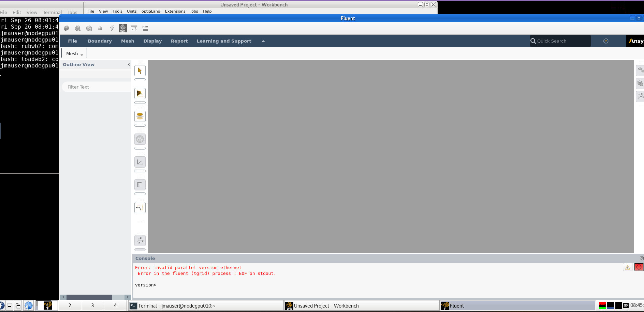Click the refresh arrows toolbar icon
This screenshot has width=644, height=312.
(100, 28)
